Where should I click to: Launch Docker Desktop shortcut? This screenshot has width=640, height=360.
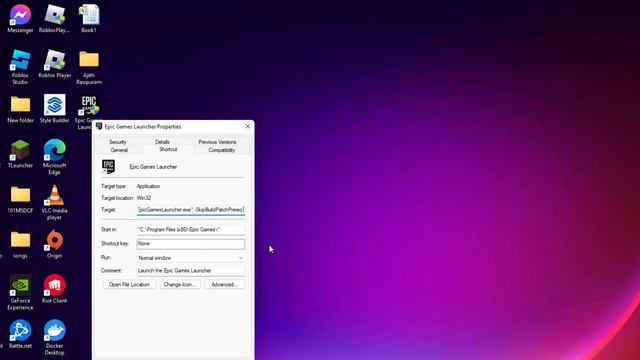pyautogui.click(x=54, y=337)
